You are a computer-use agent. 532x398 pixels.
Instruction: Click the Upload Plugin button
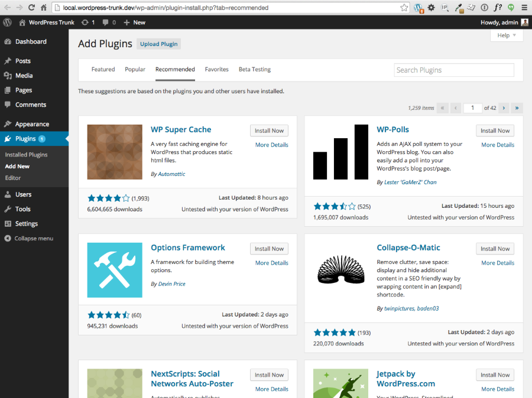click(x=159, y=44)
